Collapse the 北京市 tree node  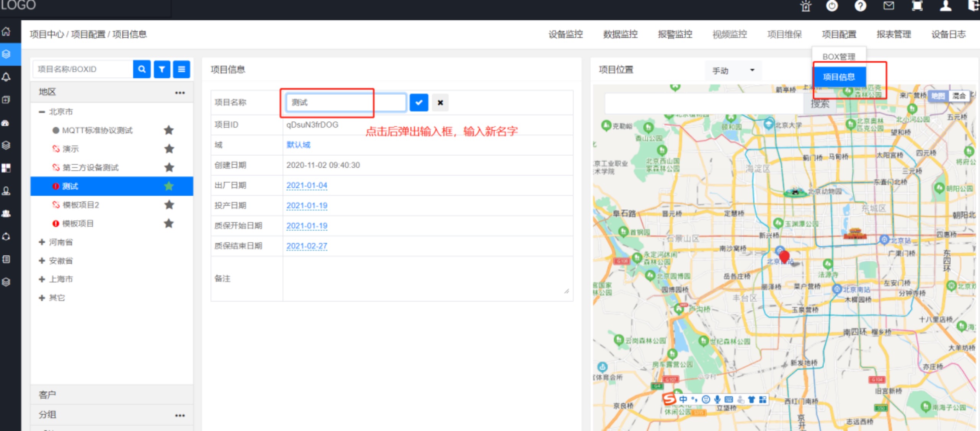(x=42, y=112)
